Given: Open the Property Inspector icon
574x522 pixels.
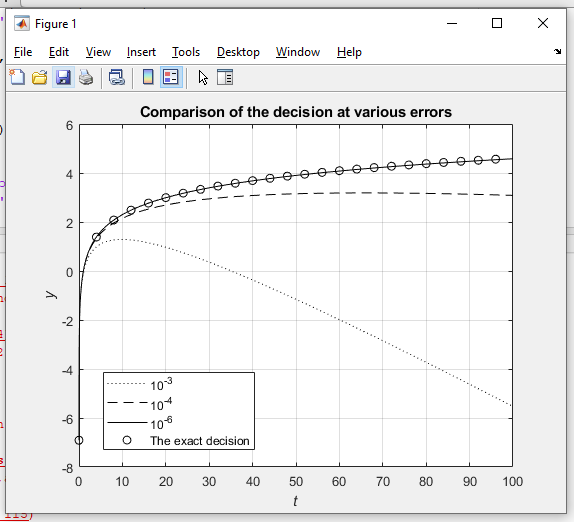Looking at the screenshot, I should pyautogui.click(x=225, y=77).
